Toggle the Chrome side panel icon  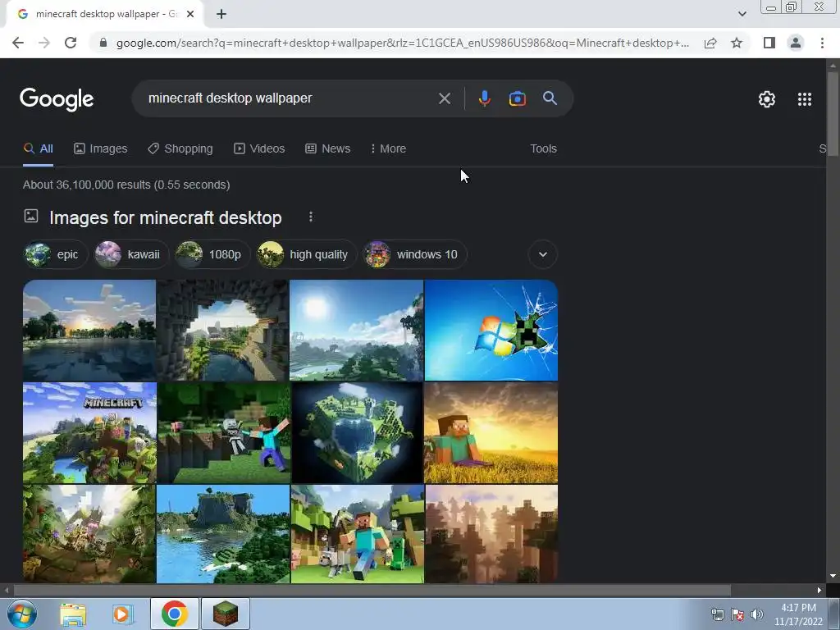769,43
